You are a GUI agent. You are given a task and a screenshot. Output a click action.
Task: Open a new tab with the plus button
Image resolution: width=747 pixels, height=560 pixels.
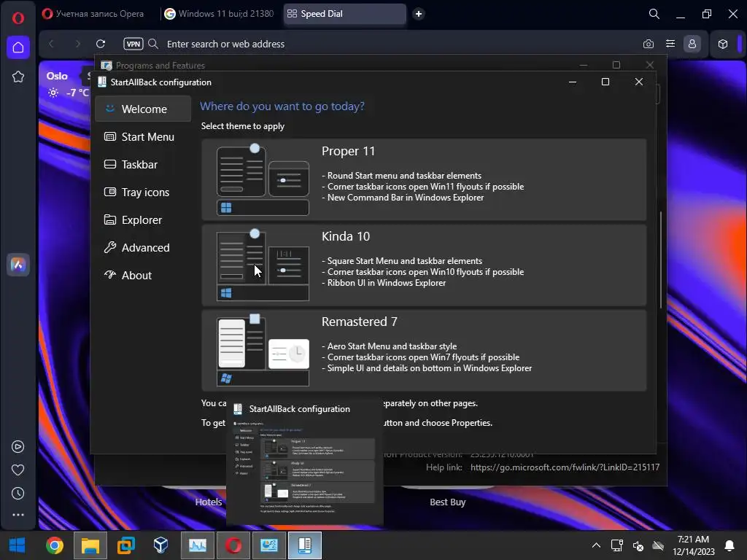tap(418, 14)
